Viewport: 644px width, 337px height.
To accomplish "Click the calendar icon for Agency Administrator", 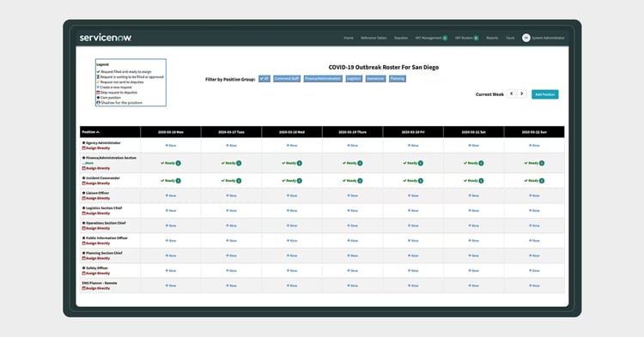I will pyautogui.click(x=84, y=148).
